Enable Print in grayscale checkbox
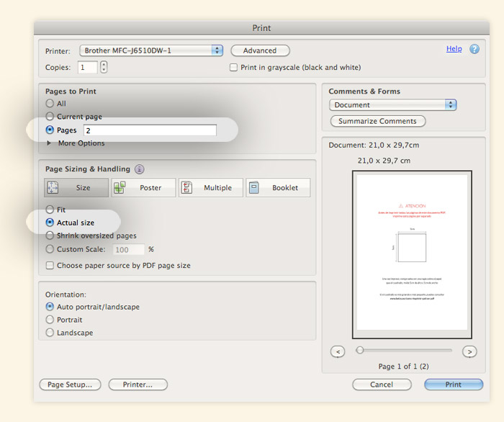Image resolution: width=504 pixels, height=422 pixels. pos(233,68)
